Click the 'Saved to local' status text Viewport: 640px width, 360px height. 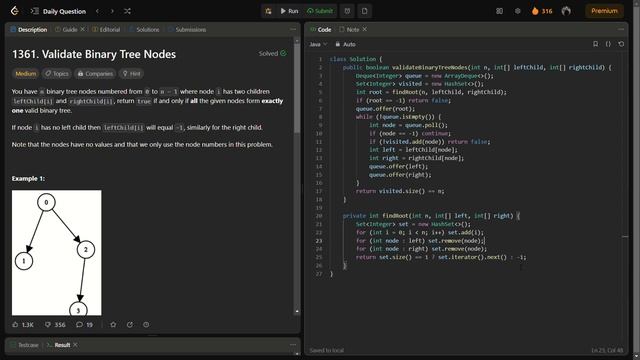tap(327, 350)
